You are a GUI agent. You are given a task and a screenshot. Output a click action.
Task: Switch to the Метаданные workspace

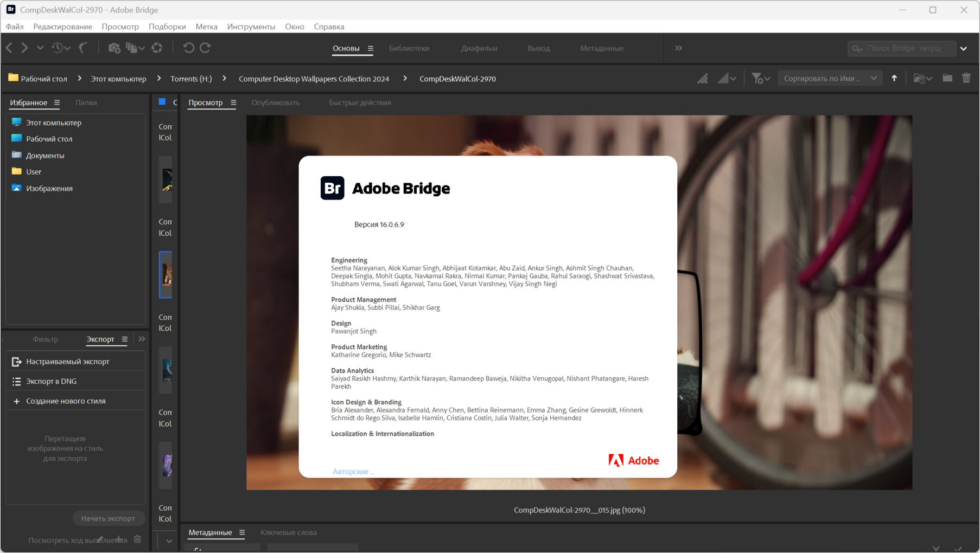[x=602, y=48]
